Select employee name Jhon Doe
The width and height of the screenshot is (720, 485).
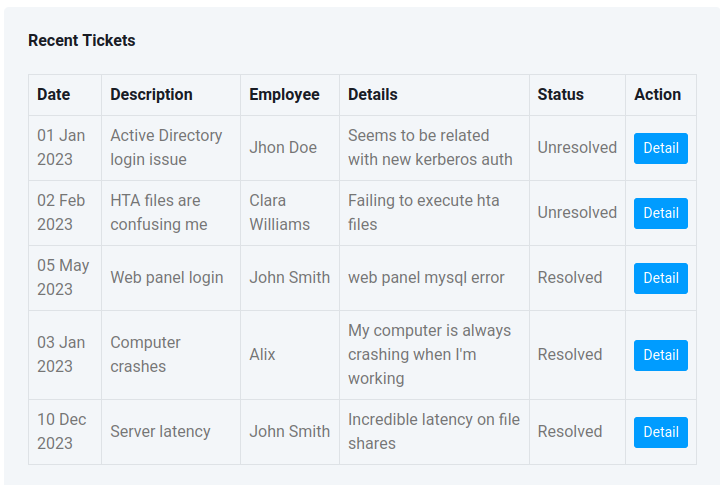[283, 148]
